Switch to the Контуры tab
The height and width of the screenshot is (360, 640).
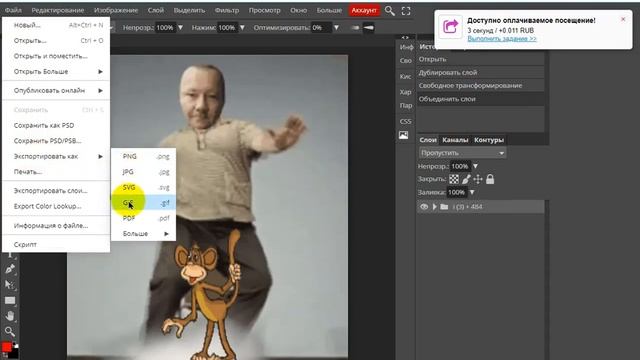(489, 140)
